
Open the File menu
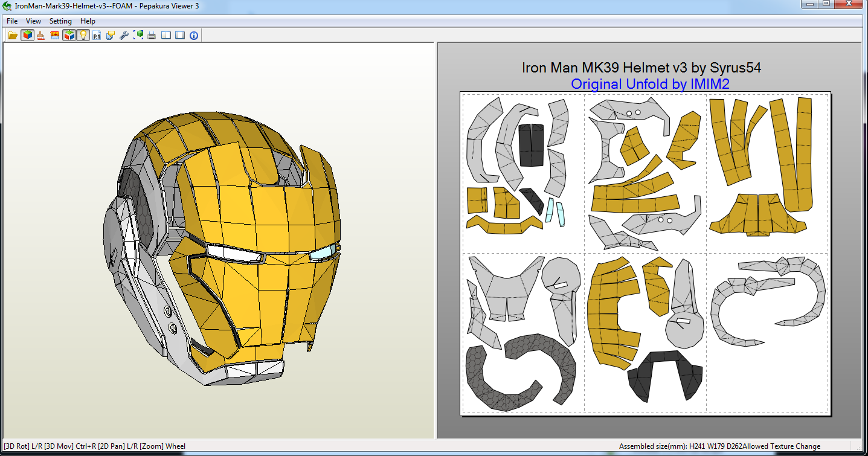tap(12, 21)
